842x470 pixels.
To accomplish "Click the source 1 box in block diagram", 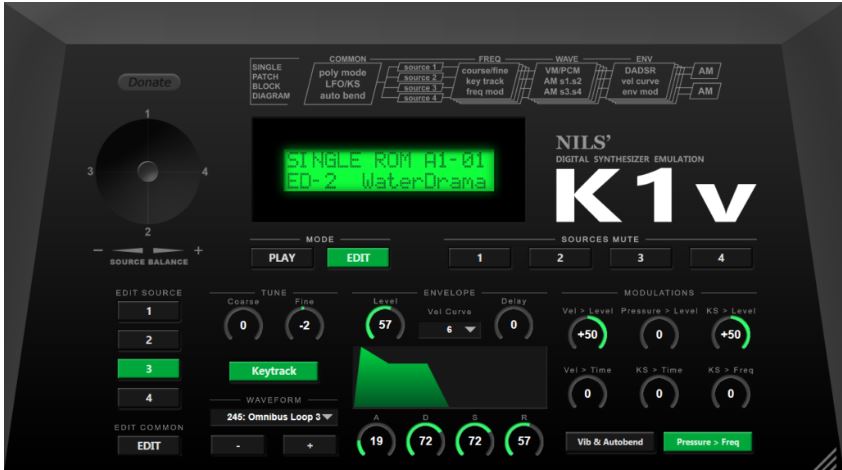I will [420, 67].
